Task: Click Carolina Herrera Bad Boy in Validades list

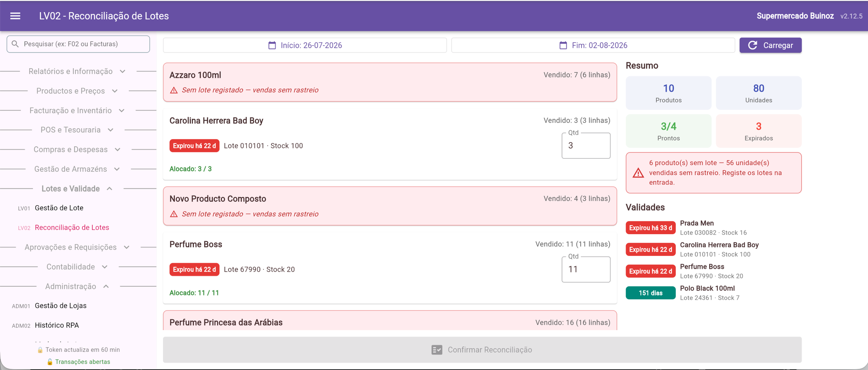Action: pos(720,245)
